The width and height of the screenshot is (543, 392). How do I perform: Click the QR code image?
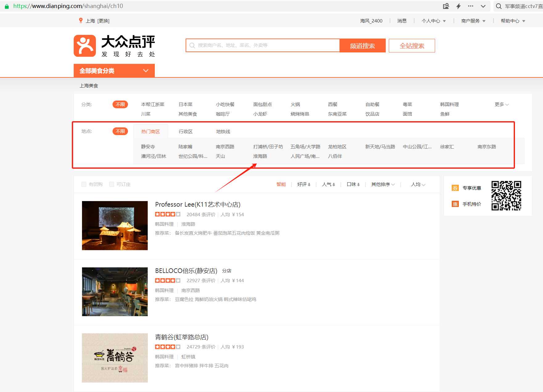click(506, 196)
